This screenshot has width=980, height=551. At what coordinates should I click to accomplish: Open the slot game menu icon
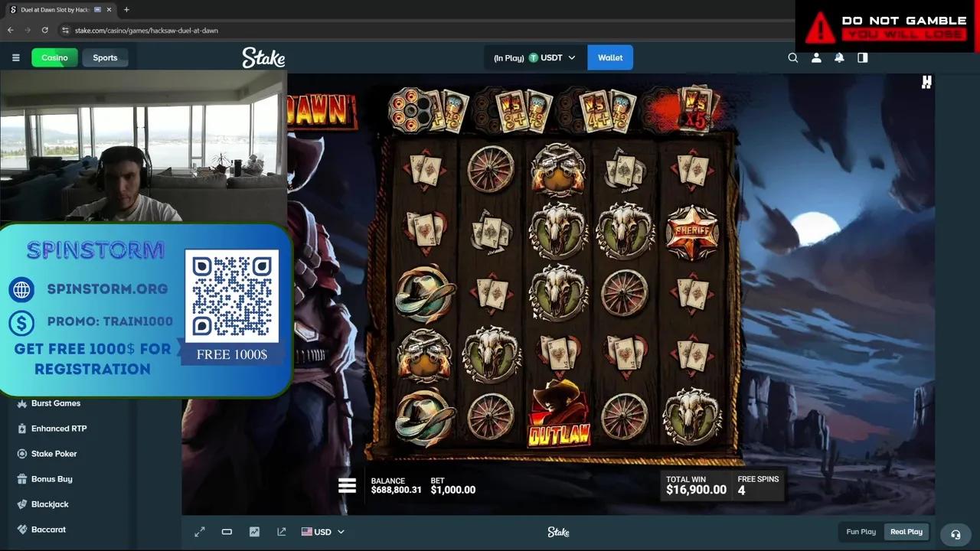347,486
